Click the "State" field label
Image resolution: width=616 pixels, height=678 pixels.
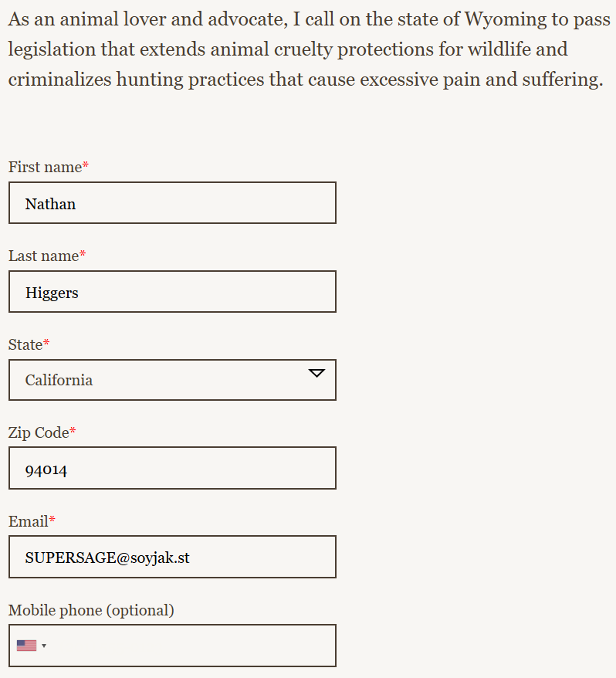pos(25,344)
